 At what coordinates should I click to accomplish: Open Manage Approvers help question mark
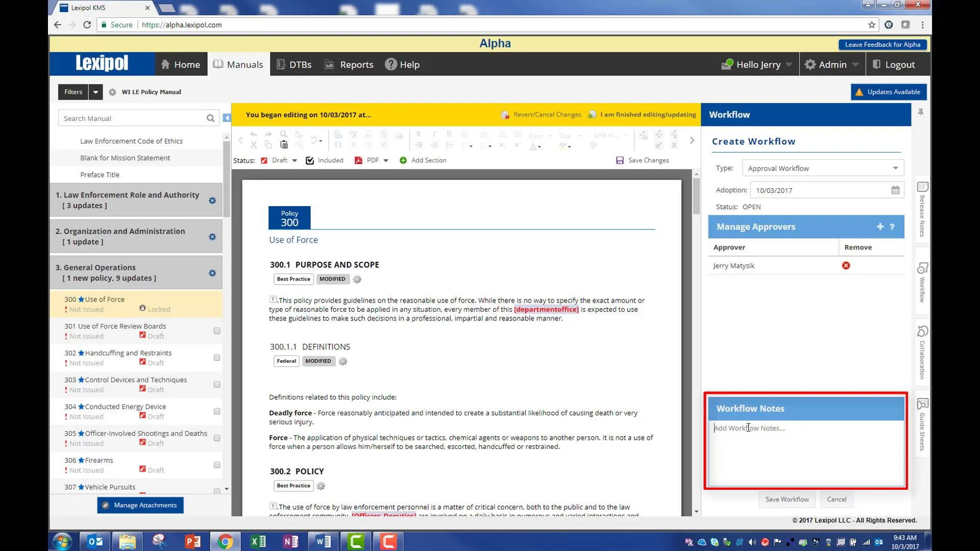pyautogui.click(x=892, y=227)
